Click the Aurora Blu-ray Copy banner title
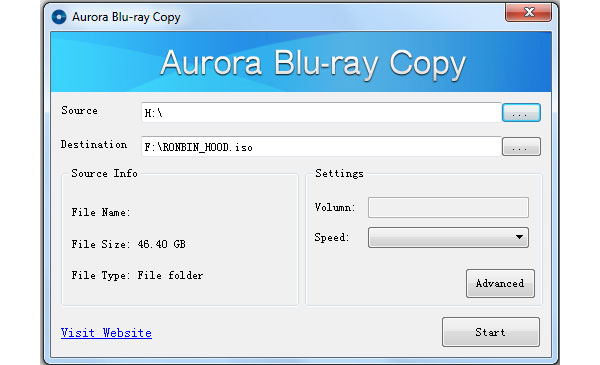This screenshot has width=600, height=365. point(313,64)
